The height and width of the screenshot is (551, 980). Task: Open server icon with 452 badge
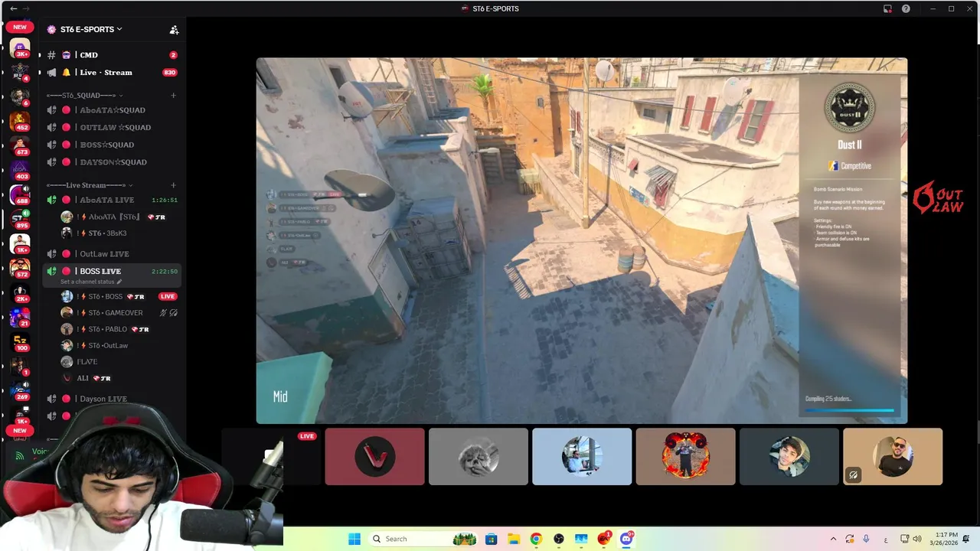pos(20,122)
